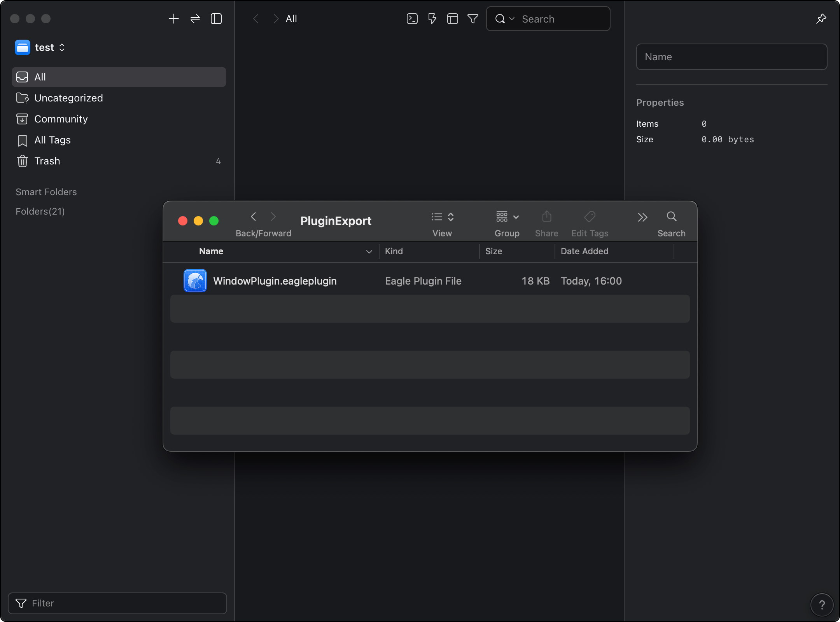Select the WindowPlugin.eagleplugin file row

tap(275, 281)
